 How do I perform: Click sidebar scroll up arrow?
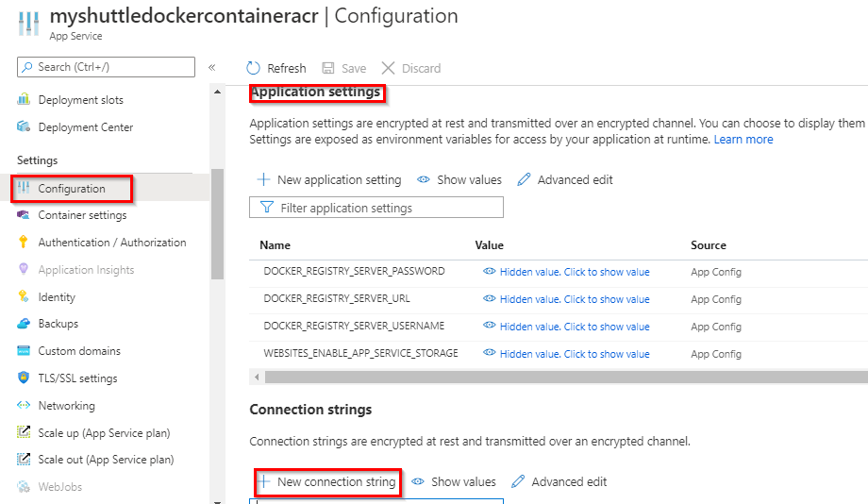click(x=218, y=92)
